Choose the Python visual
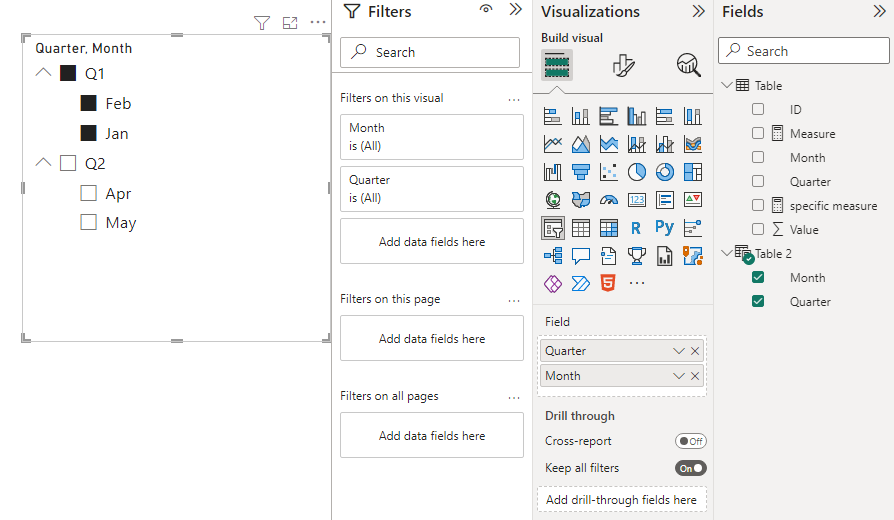 664,228
